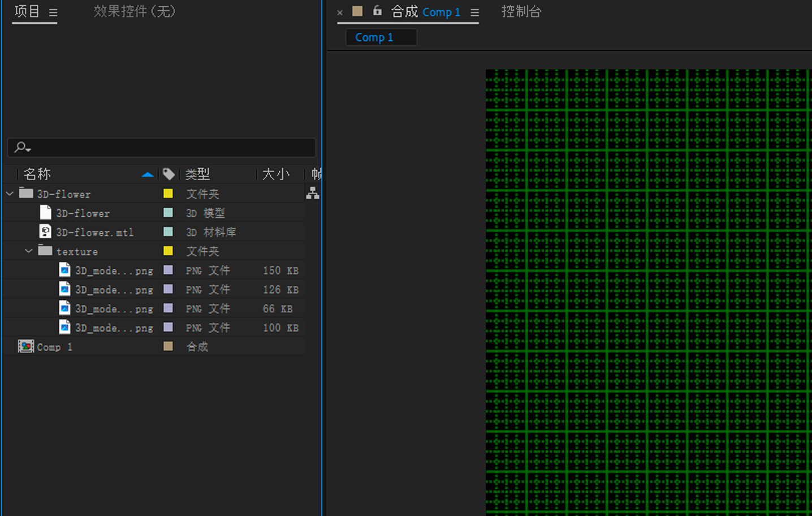Click the project search field
Viewport: 812px width, 516px height.
(162, 148)
